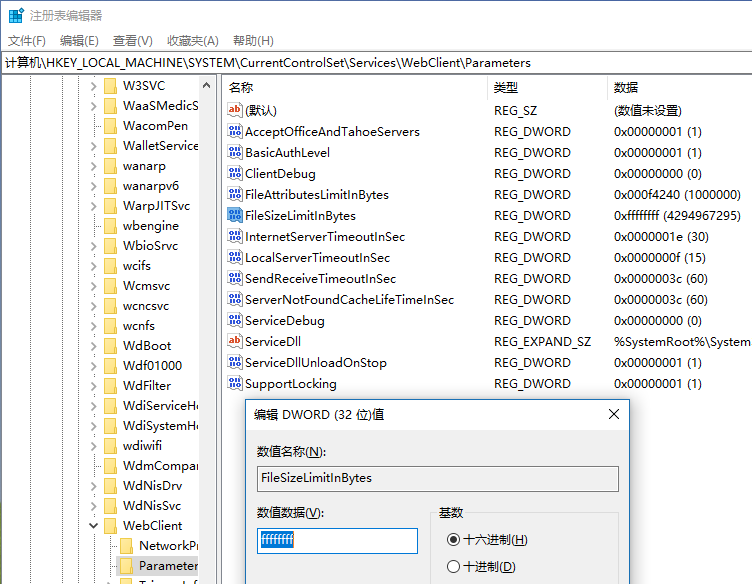Open the 编辑(E) menu
The image size is (752, 584).
coord(79,41)
